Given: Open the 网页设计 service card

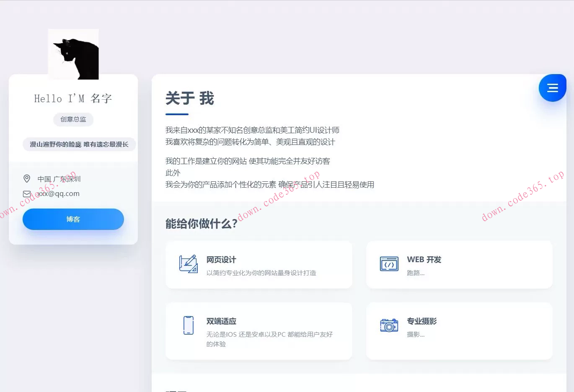Looking at the screenshot, I should [x=259, y=264].
